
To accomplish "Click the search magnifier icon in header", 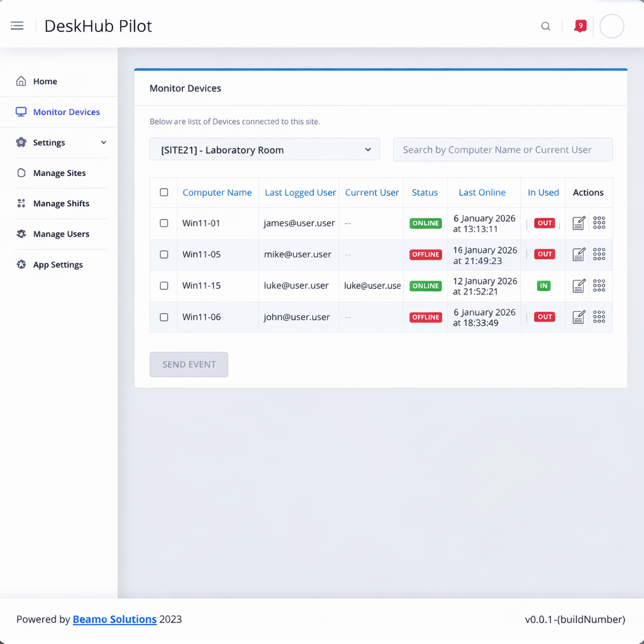I will [x=545, y=26].
